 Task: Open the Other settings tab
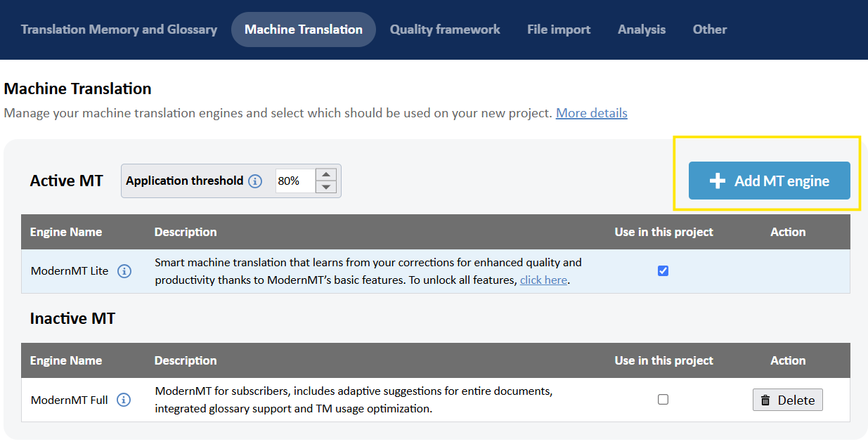coord(709,29)
